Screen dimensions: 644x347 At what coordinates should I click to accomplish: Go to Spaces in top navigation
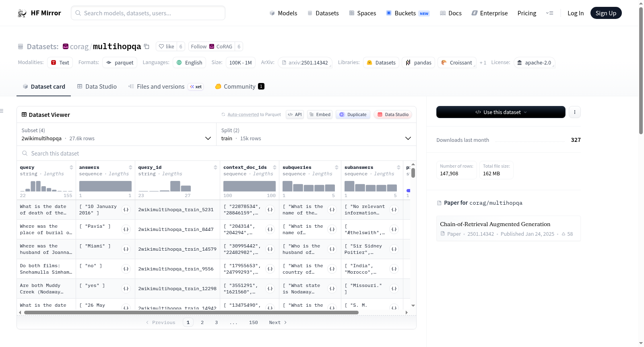[x=362, y=13]
